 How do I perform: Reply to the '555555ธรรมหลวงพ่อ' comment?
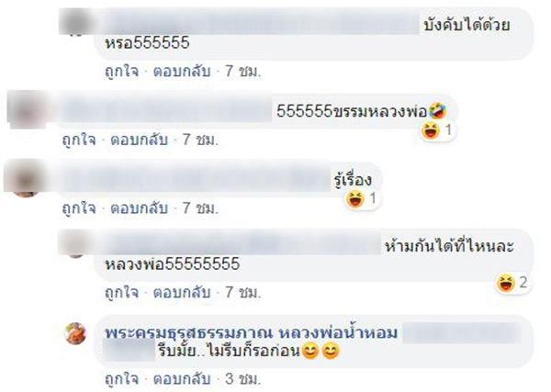click(x=140, y=140)
